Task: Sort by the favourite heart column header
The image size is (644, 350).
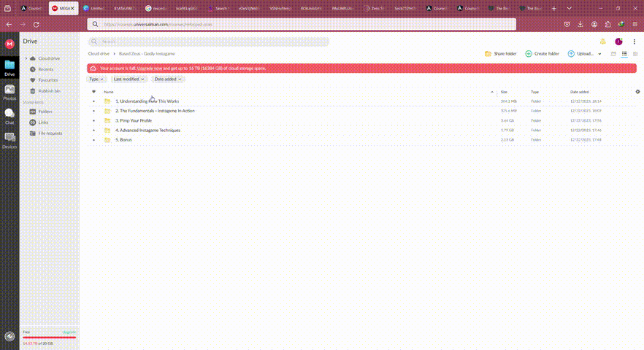Action: [93, 92]
